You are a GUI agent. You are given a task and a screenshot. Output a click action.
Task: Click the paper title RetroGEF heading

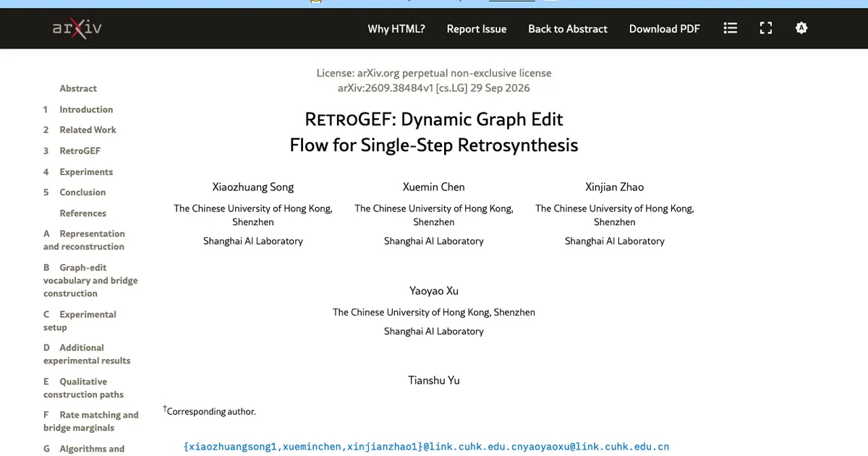click(x=434, y=132)
